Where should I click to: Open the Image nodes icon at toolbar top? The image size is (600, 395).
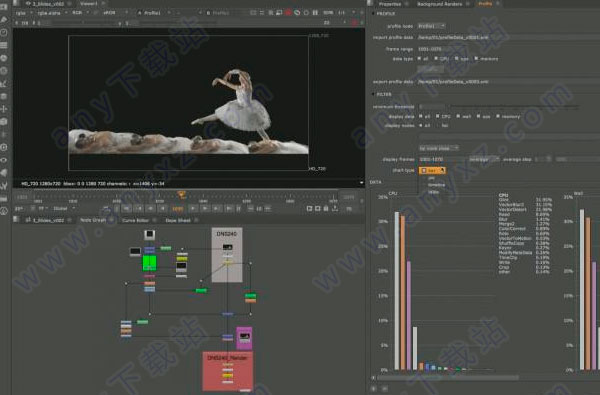click(x=4, y=7)
